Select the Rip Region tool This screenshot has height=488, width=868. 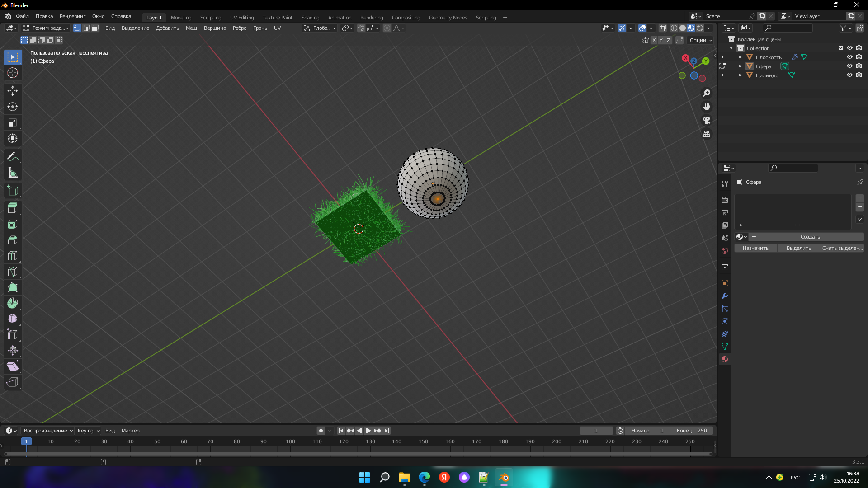pyautogui.click(x=13, y=382)
